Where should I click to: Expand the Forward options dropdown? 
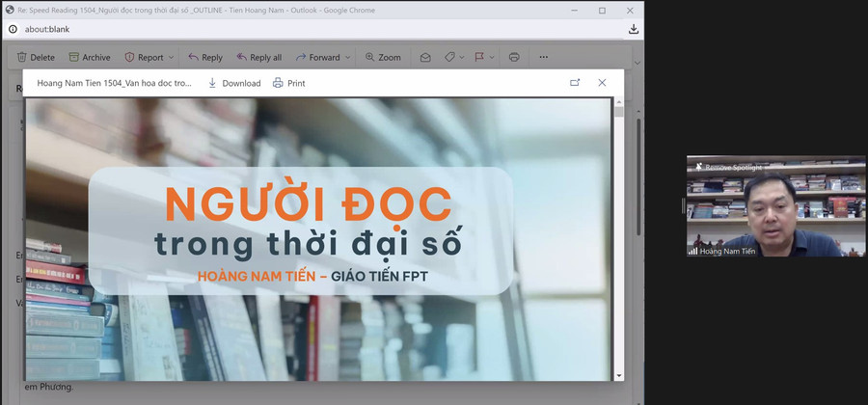coord(347,58)
